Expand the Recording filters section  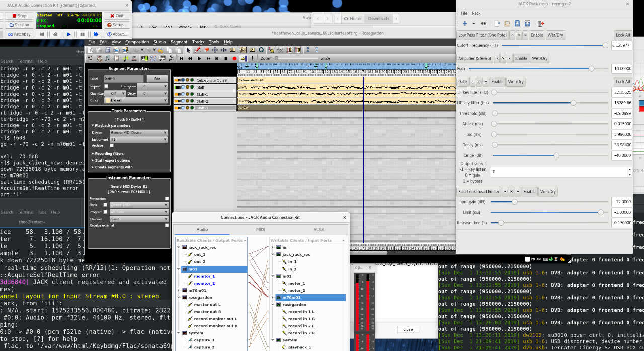tap(107, 153)
